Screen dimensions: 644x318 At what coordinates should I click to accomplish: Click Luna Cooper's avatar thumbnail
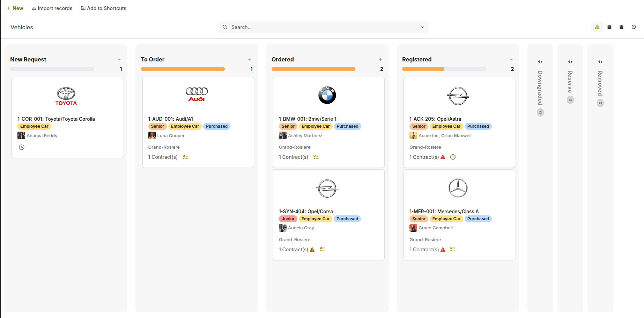pos(152,135)
